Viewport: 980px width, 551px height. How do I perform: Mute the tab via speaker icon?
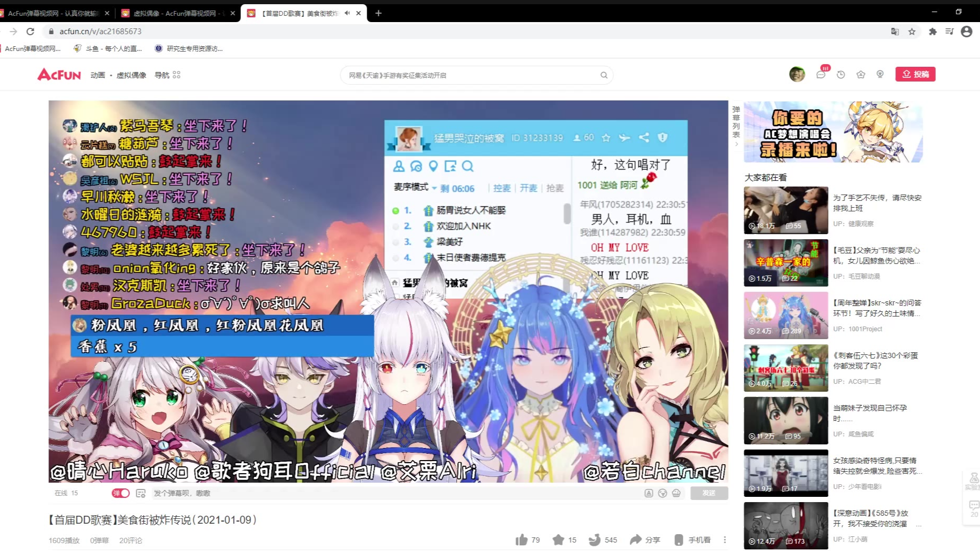[347, 13]
